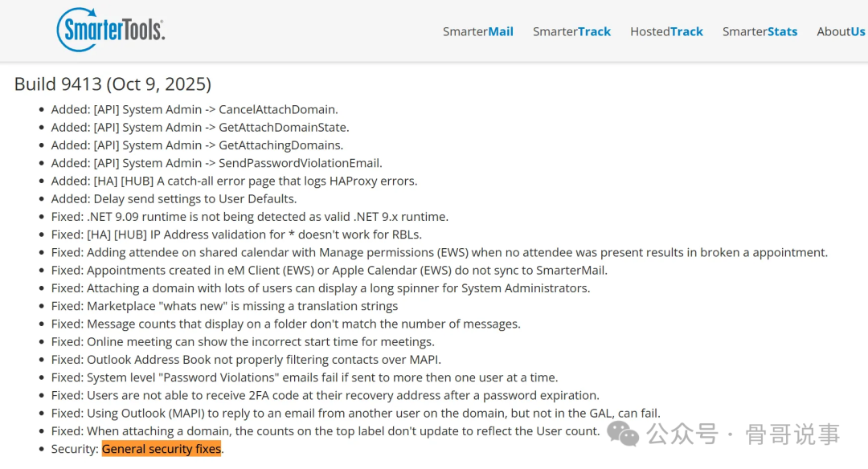Image resolution: width=868 pixels, height=469 pixels.
Task: Click the SendPasswordViolationEmail changelog entry
Action: 216,163
